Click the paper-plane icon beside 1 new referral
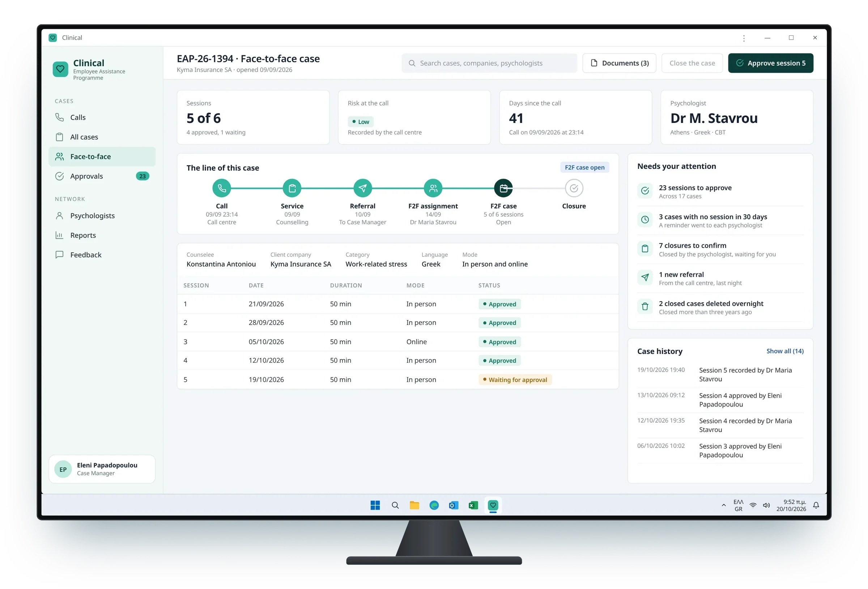Viewport: 868px width, 589px height. [644, 277]
